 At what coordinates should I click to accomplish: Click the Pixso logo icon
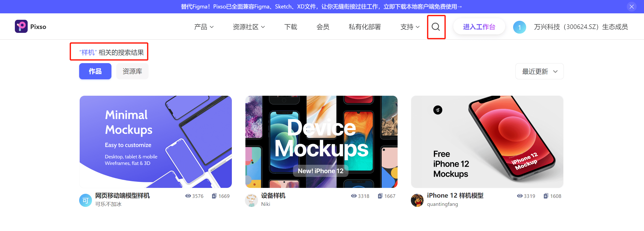(21, 26)
